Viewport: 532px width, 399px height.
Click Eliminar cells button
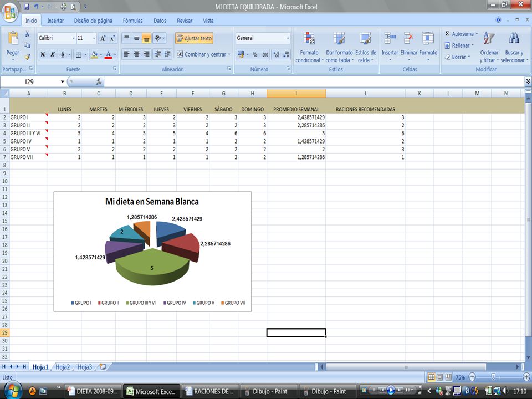pos(409,47)
